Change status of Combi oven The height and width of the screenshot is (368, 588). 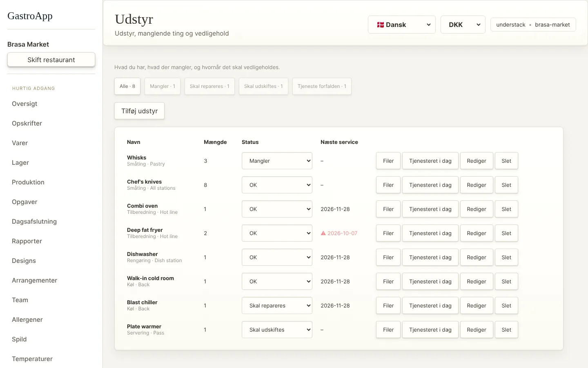point(277,209)
